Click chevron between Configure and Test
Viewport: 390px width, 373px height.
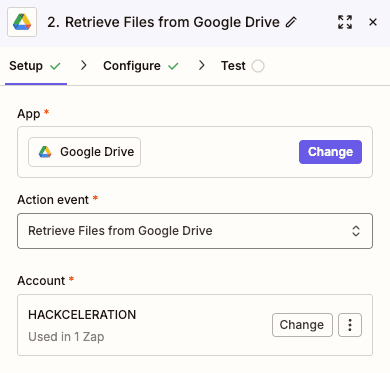pos(201,65)
